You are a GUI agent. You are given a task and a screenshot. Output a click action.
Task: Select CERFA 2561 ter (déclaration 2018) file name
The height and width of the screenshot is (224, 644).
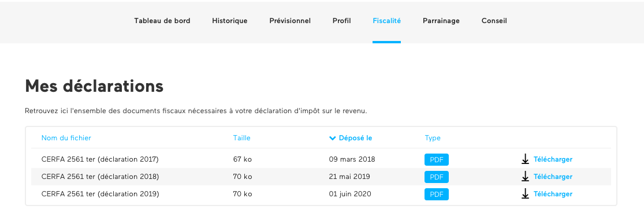[100, 177]
